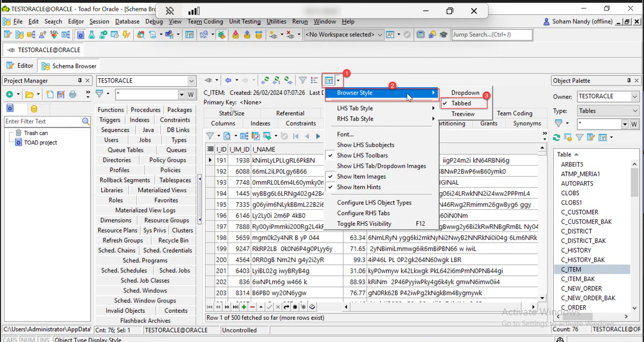Click the green plus insert record icon
This screenshot has height=342, width=644.
tap(244, 307)
